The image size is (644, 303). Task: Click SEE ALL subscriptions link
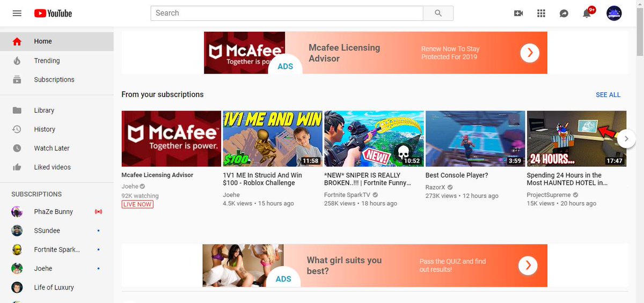click(608, 95)
